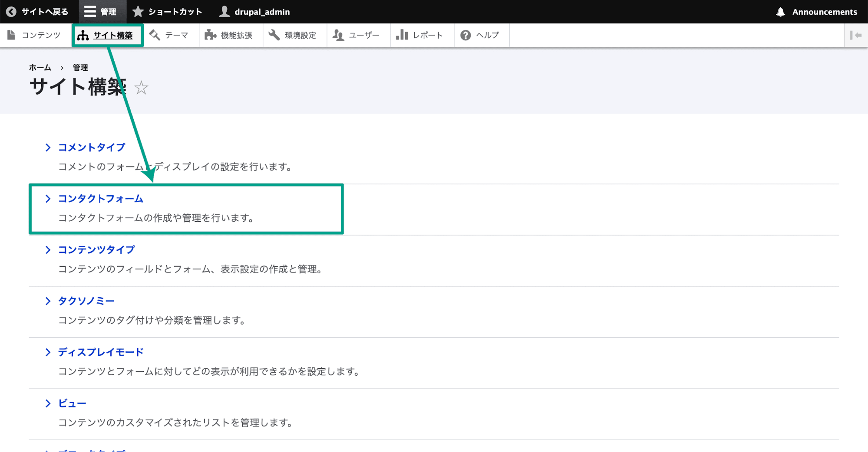The height and width of the screenshot is (452, 868).
Task: Click the question mark icon beside ヘルプ
Action: pos(465,35)
